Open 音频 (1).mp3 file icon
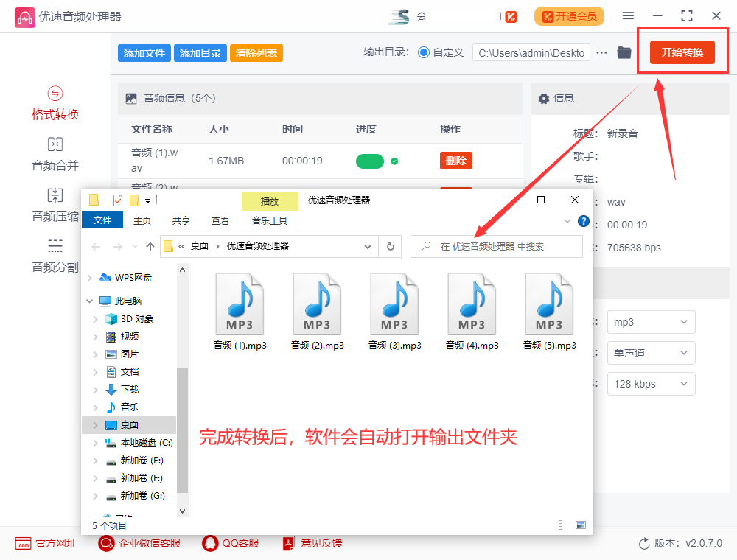Image resolution: width=737 pixels, height=560 pixels. [x=240, y=304]
